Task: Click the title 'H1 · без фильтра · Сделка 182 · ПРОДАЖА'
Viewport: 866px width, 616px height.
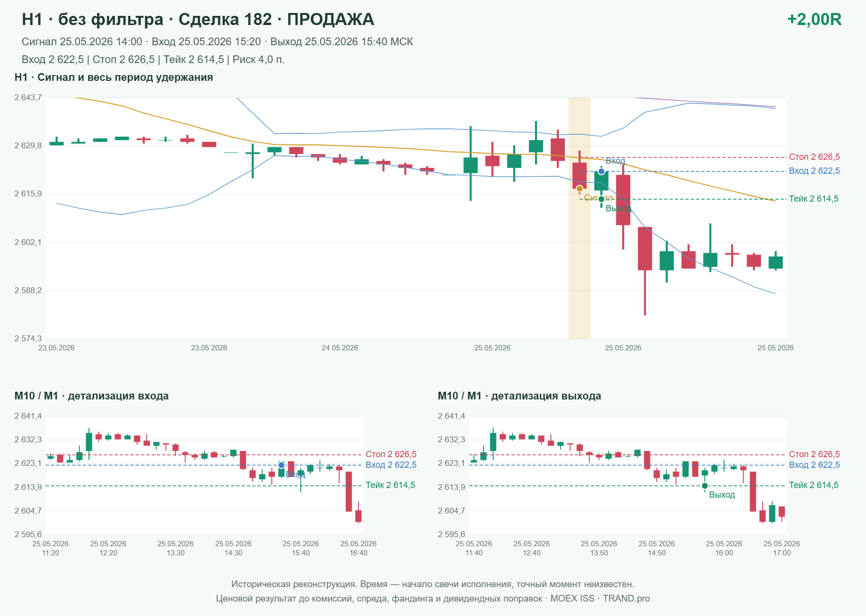Action: pyautogui.click(x=198, y=19)
